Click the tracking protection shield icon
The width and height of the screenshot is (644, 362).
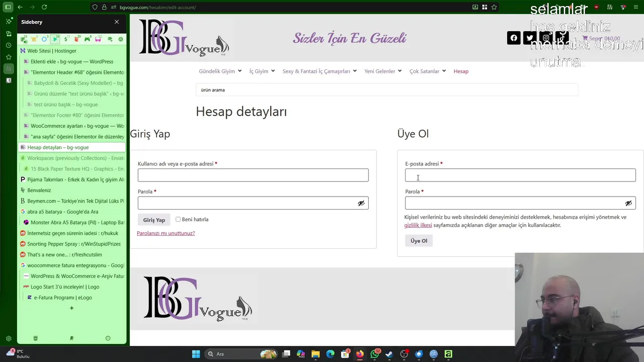coord(95,7)
